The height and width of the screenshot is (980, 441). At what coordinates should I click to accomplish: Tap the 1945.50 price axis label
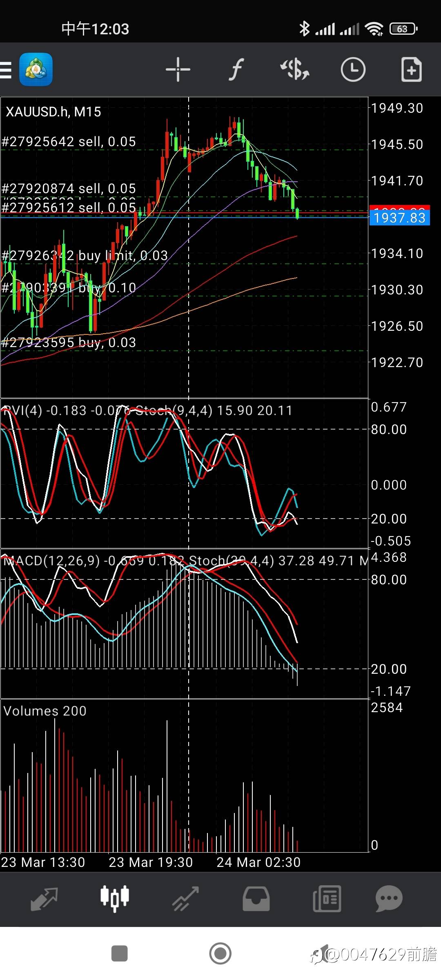point(397,145)
